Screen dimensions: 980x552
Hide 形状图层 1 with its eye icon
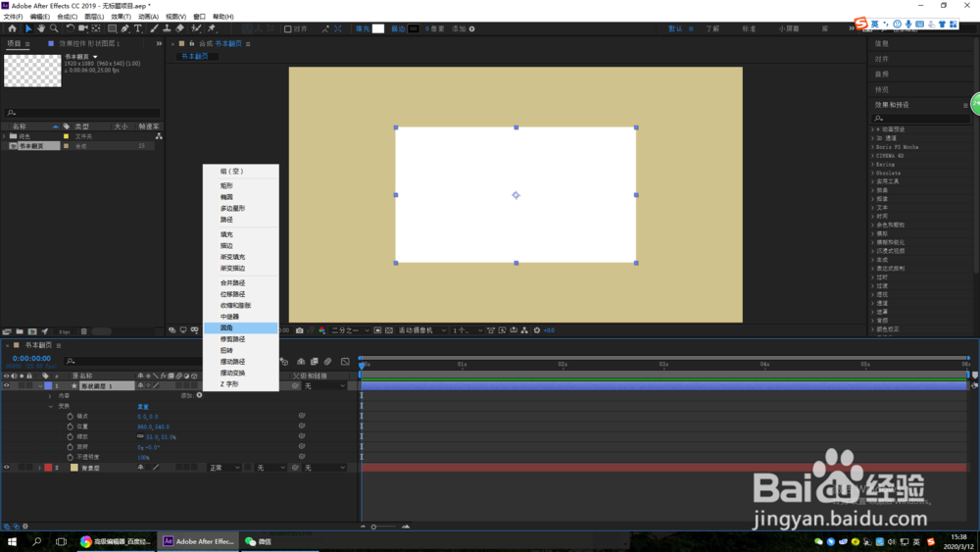tap(6, 385)
